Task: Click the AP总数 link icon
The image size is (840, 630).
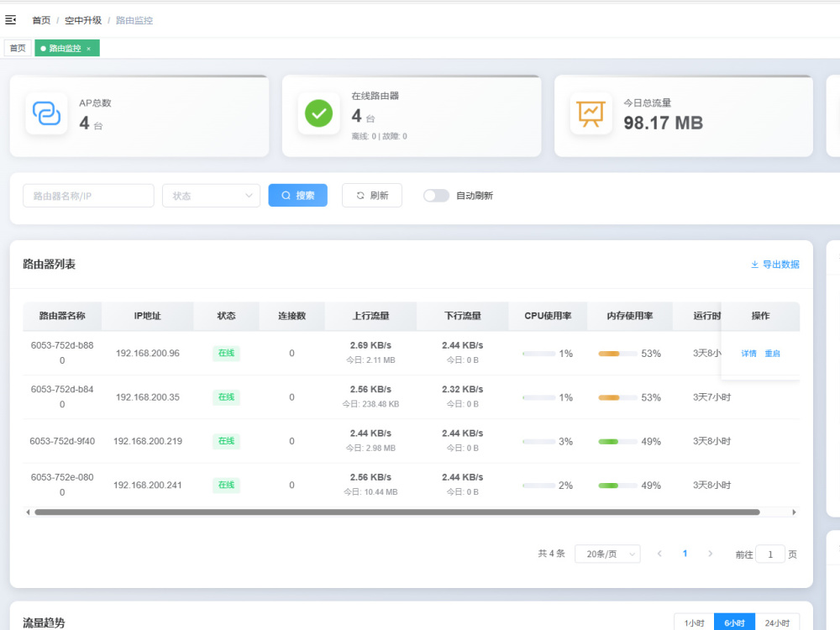Action: pyautogui.click(x=46, y=113)
